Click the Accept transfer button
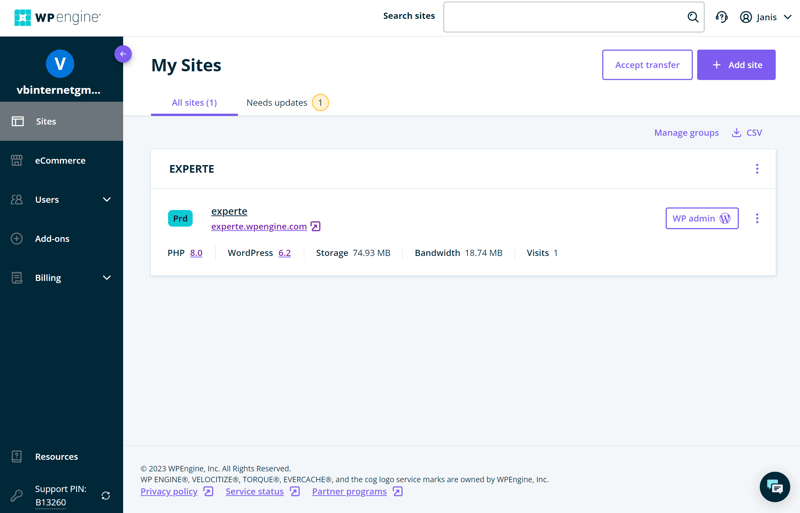Viewport: 800px width, 513px height. [647, 65]
